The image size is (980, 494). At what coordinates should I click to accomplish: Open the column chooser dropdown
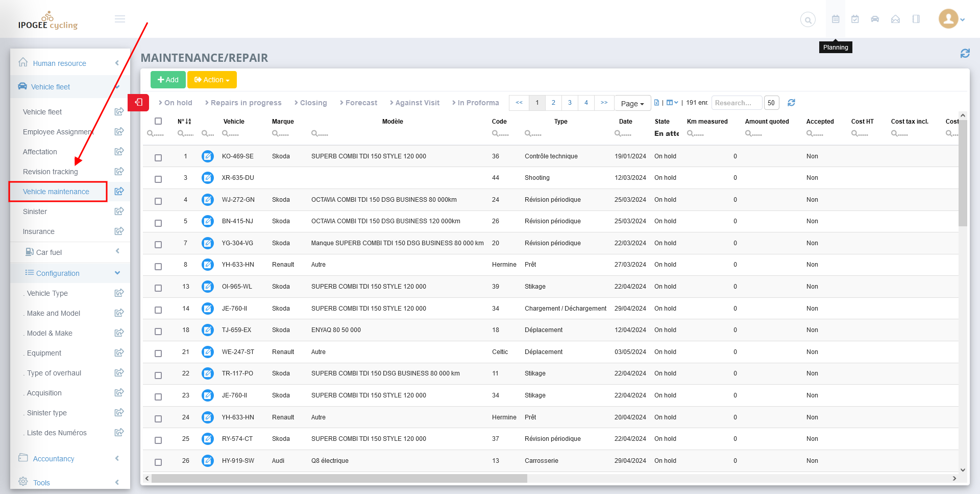[x=672, y=103]
